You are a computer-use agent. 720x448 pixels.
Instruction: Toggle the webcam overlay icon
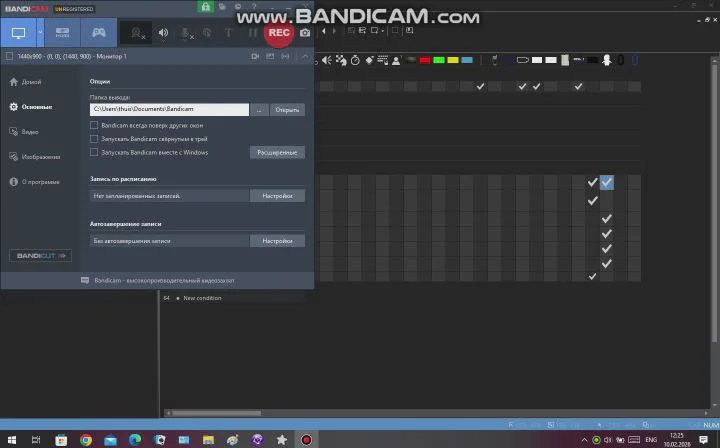[136, 33]
